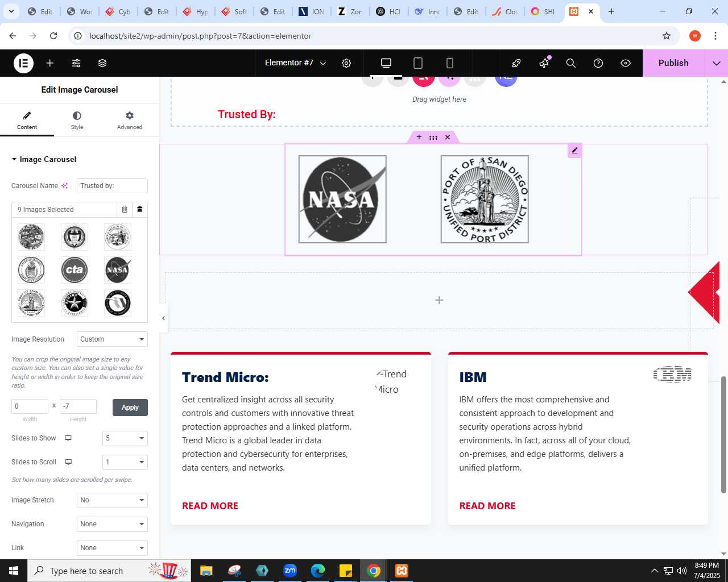Click the Carousel Name input field
The width and height of the screenshot is (728, 582).
112,186
